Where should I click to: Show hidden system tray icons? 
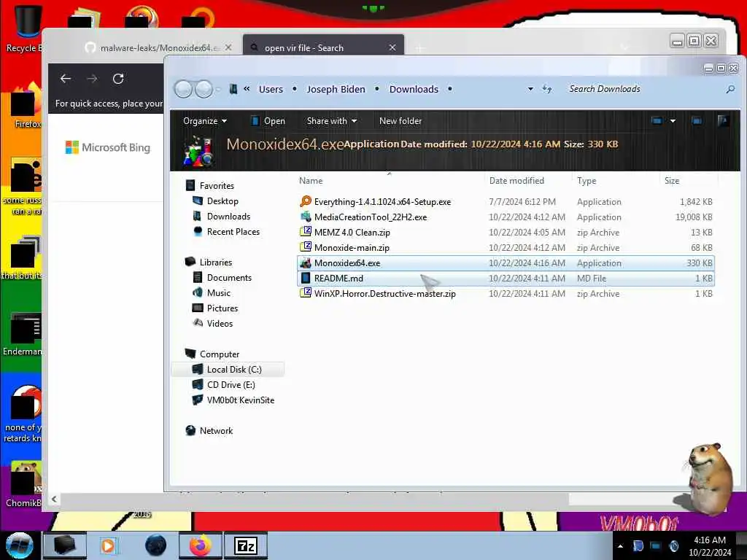620,546
